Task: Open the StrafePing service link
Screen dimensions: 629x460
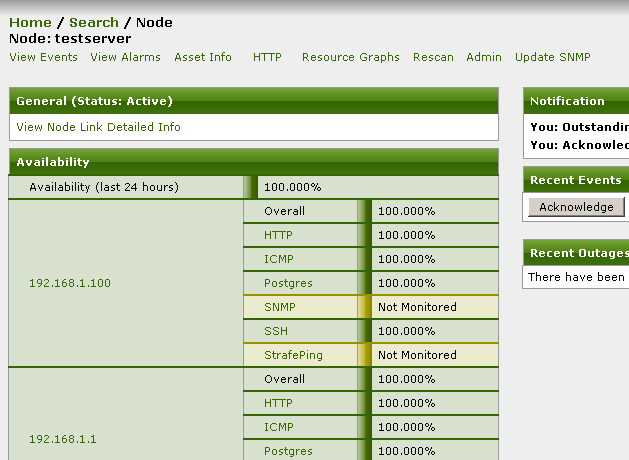Action: click(x=293, y=355)
